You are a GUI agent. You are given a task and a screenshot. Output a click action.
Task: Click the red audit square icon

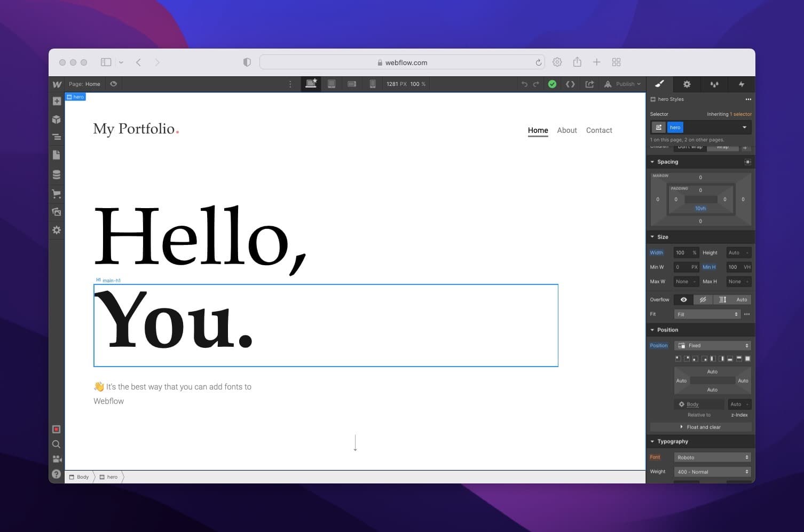(x=56, y=430)
